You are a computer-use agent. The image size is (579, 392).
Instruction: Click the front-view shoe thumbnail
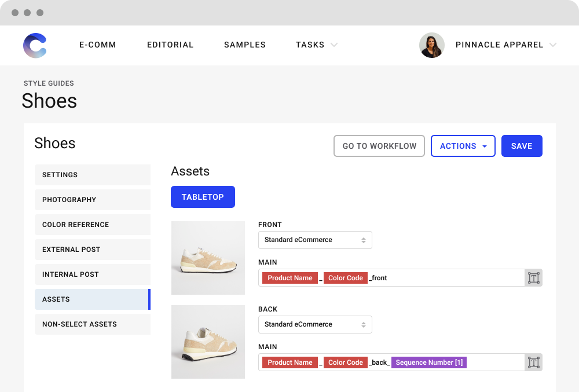(x=208, y=258)
